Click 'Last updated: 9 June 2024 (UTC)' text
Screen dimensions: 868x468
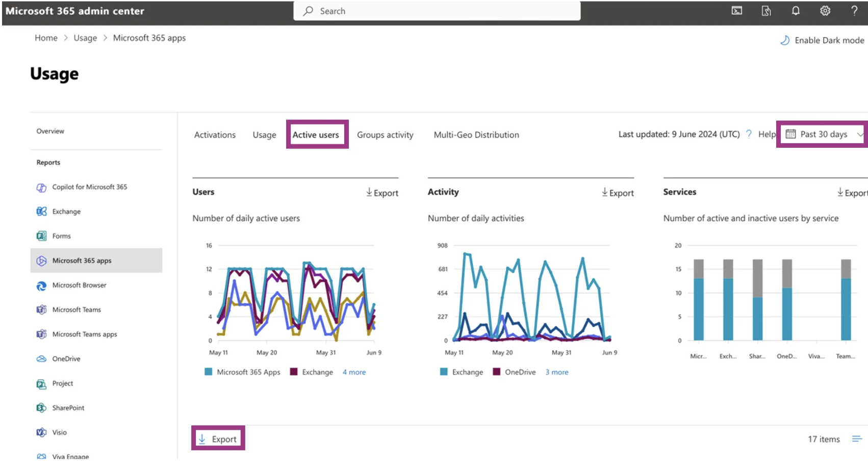click(x=679, y=134)
